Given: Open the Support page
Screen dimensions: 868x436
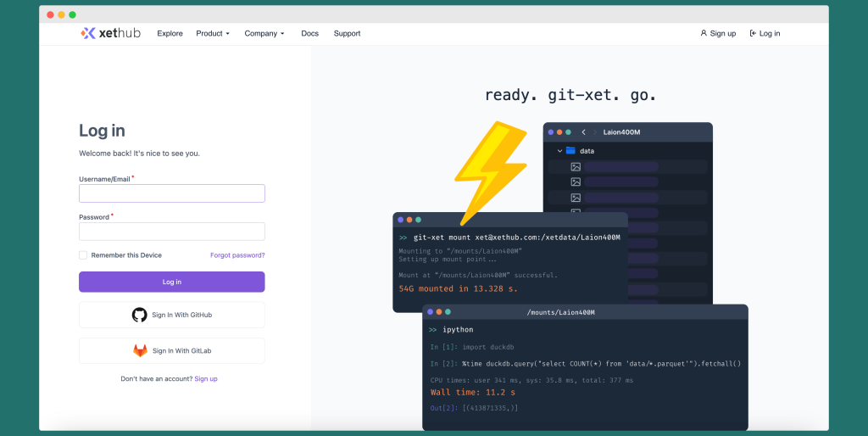Looking at the screenshot, I should click(347, 33).
